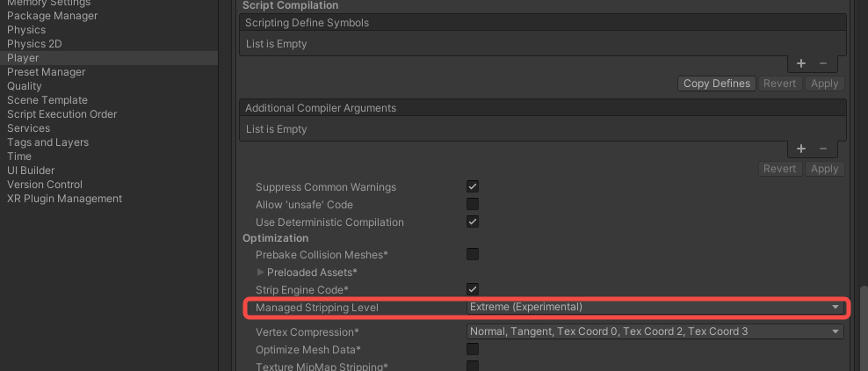Click minus icon under Additional Compiler Arguments
Viewport: 868px width, 371px height.
[823, 149]
